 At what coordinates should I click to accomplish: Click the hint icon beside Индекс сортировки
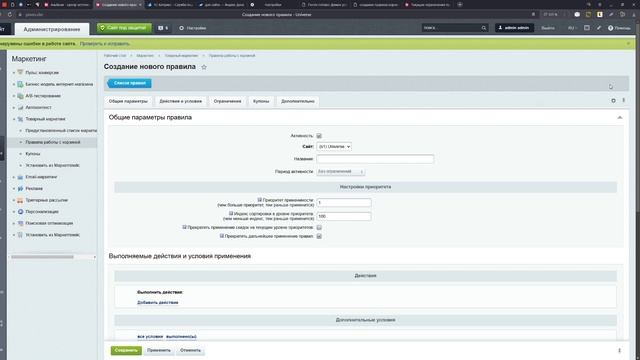[231, 213]
